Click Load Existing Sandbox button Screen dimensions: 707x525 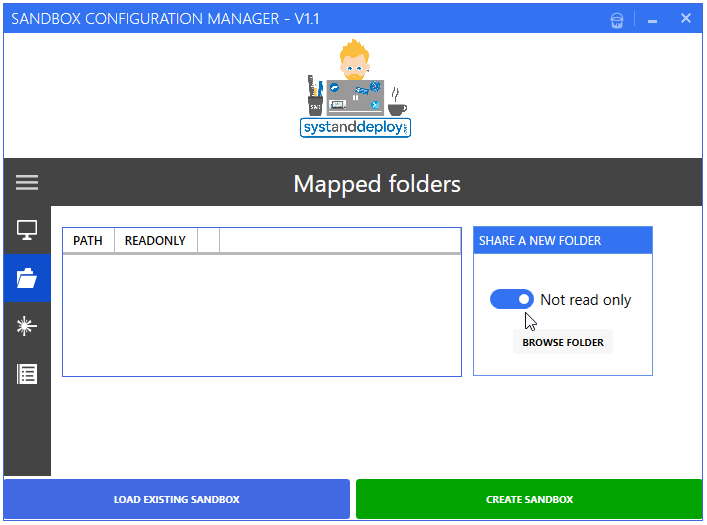click(177, 499)
